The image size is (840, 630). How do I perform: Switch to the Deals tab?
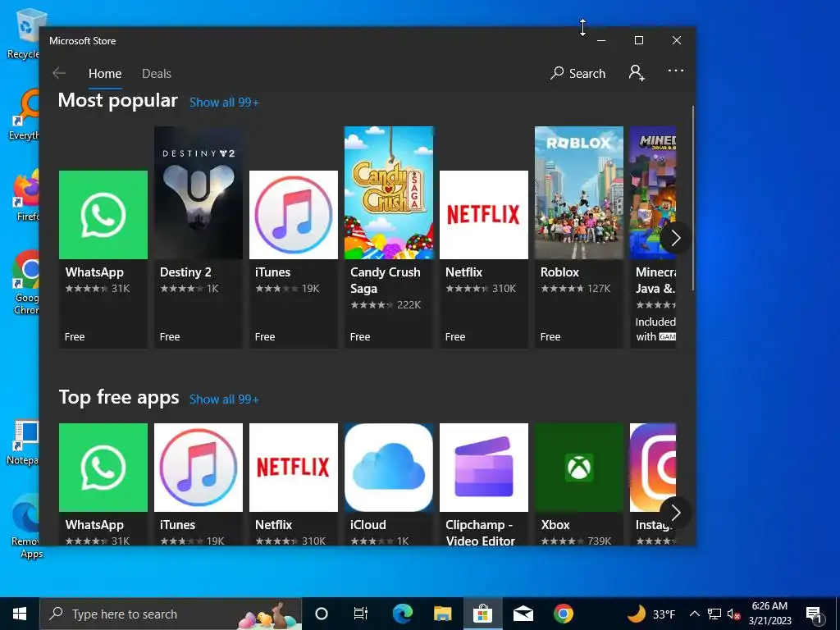(157, 74)
